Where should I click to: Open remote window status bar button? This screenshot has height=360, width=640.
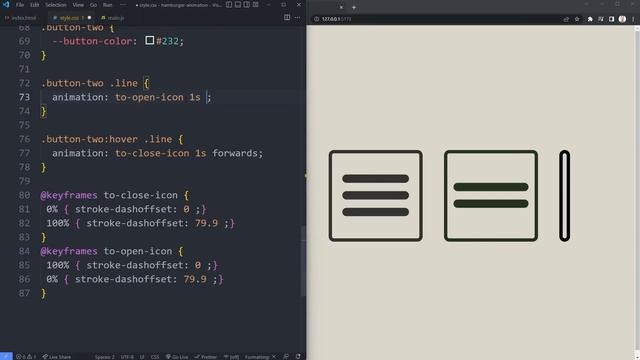6,356
